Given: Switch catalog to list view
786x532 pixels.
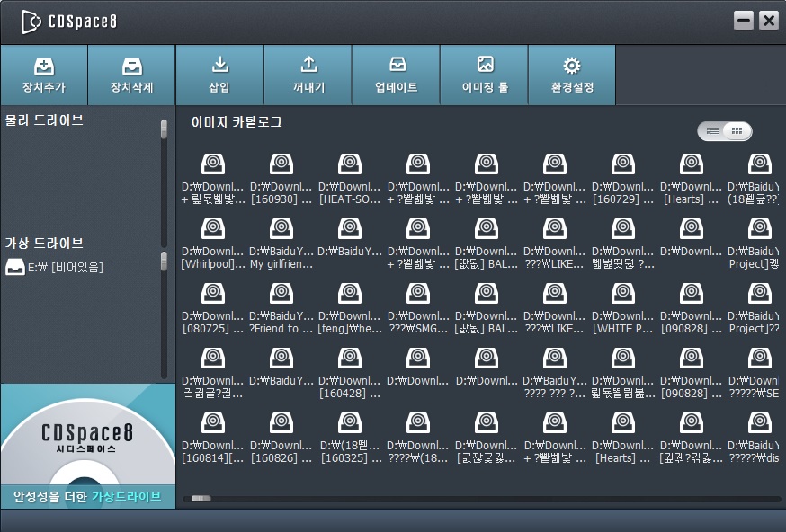Looking at the screenshot, I should 712,131.
